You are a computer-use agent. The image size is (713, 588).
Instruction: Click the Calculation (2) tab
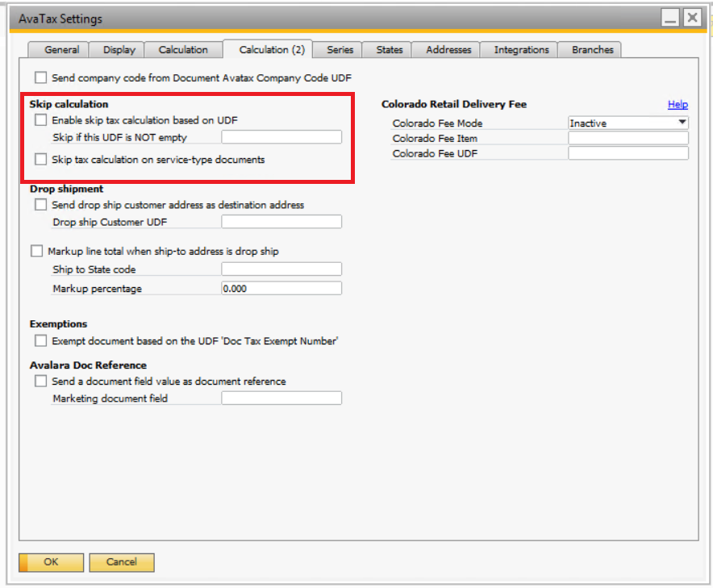click(x=268, y=49)
